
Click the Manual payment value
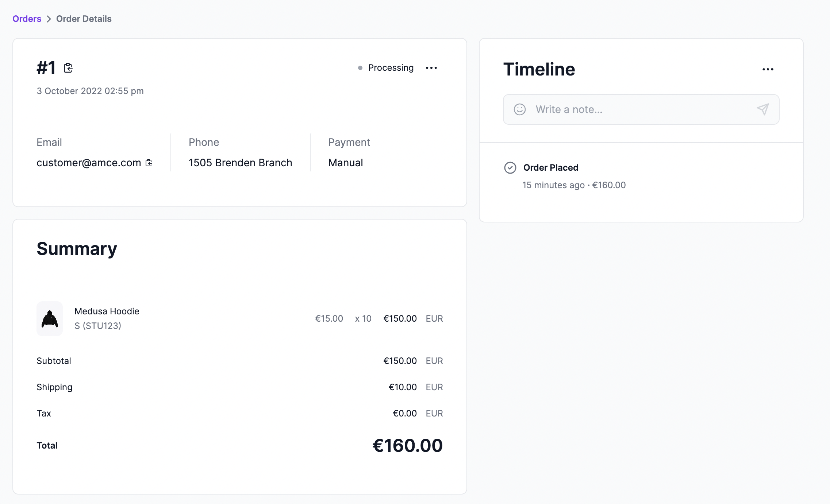tap(345, 163)
